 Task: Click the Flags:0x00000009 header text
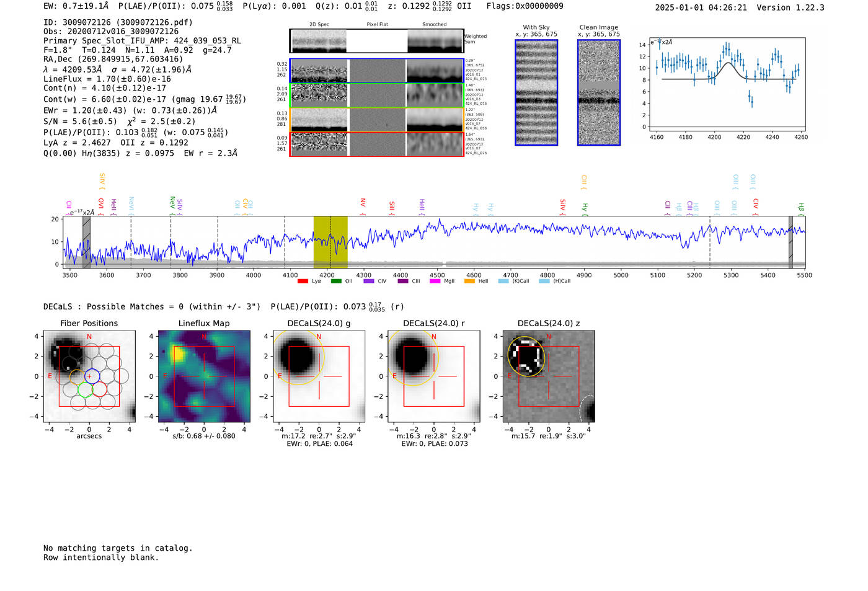pyautogui.click(x=525, y=6)
